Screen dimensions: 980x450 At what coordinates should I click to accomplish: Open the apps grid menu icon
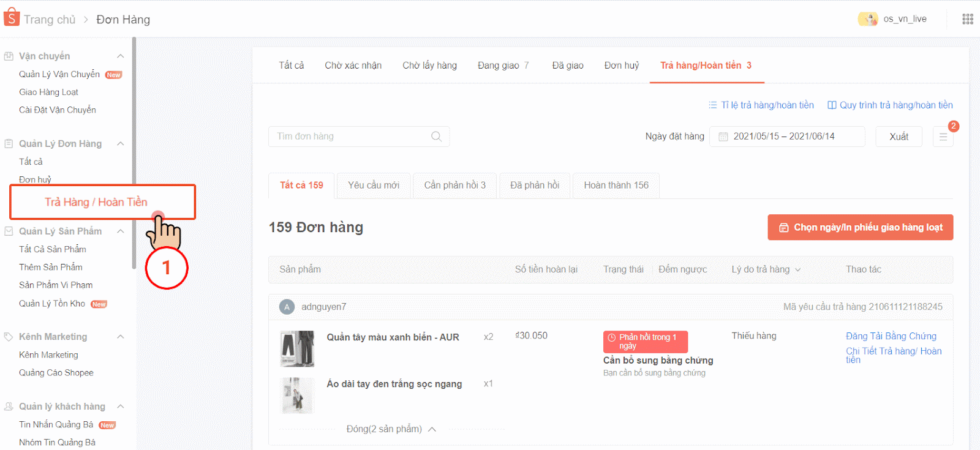click(968, 19)
